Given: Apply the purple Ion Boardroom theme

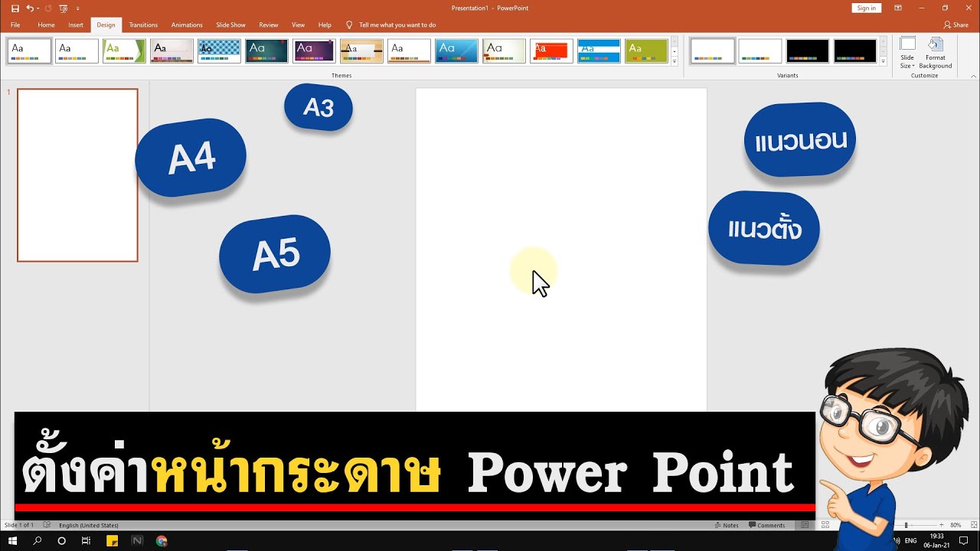Looking at the screenshot, I should (x=314, y=51).
